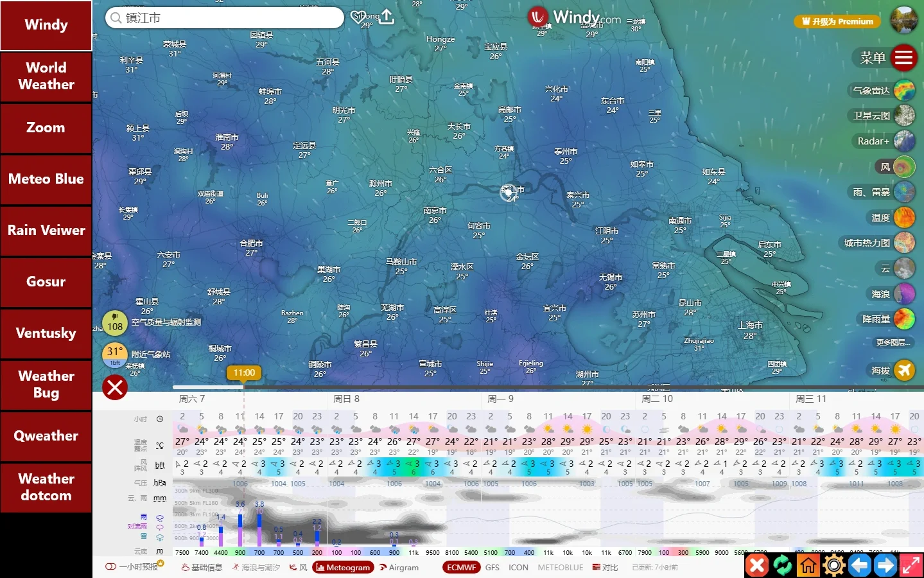Click the share upload icon
Image resolution: width=924 pixels, height=578 pixels.
click(387, 17)
